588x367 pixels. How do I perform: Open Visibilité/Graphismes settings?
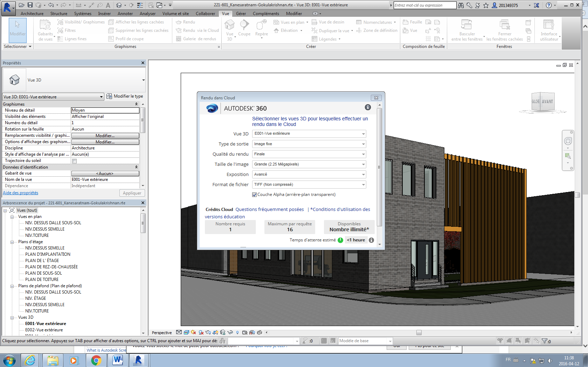81,22
